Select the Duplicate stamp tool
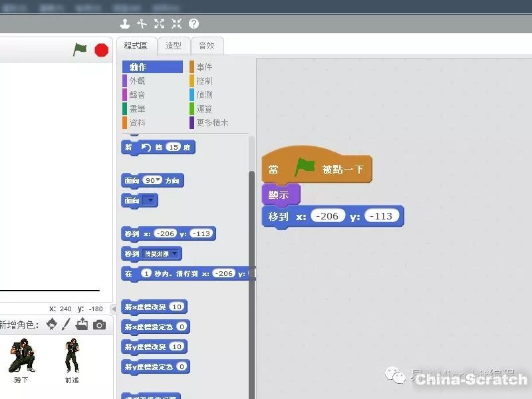Viewport: 532px width, 399px height. point(125,24)
